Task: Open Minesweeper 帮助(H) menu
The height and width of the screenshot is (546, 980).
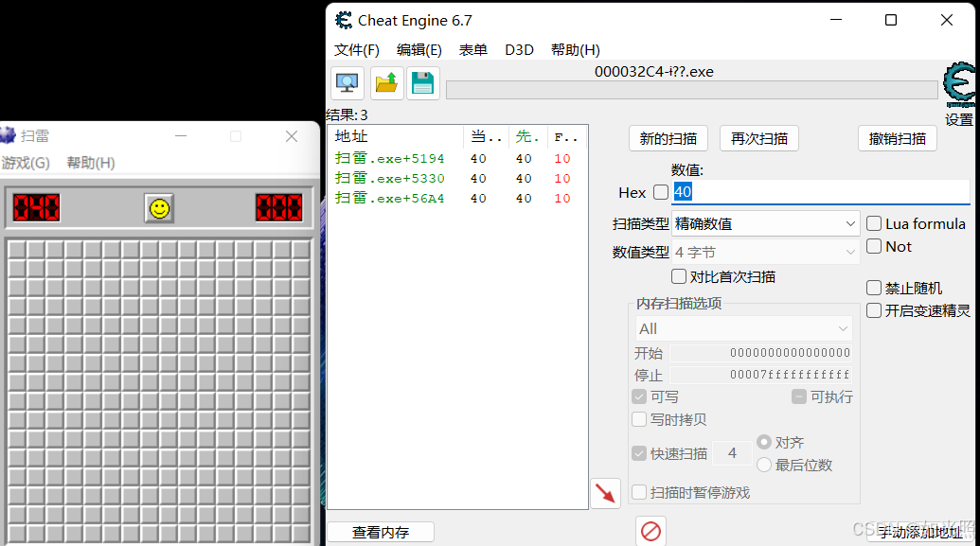Action: tap(91, 163)
